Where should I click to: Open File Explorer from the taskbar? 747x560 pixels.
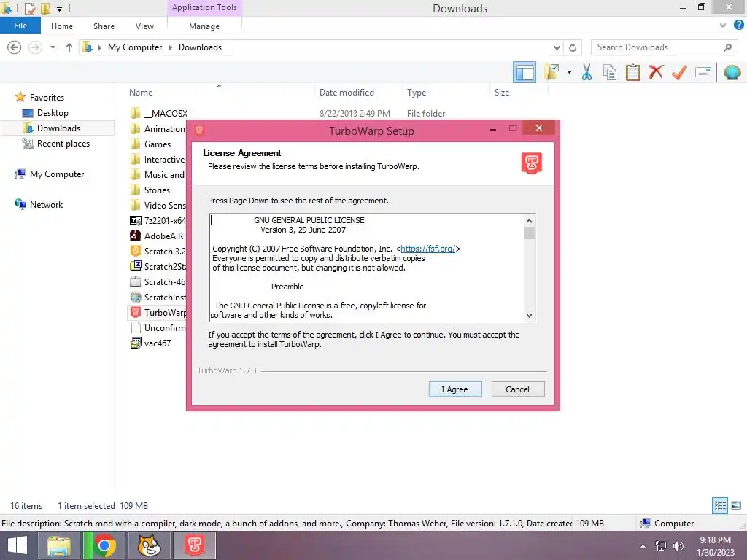[x=58, y=545]
